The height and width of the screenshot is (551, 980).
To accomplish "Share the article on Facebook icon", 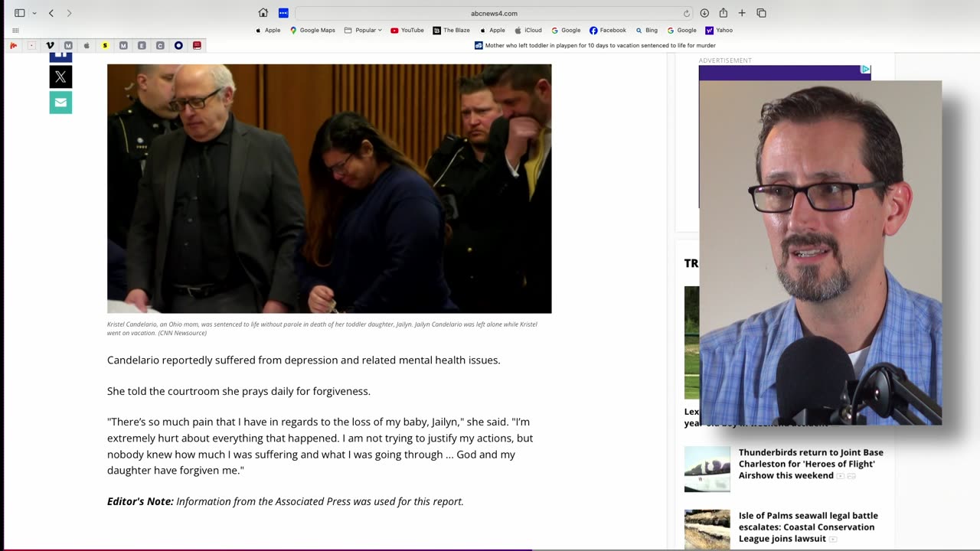I will [x=60, y=57].
